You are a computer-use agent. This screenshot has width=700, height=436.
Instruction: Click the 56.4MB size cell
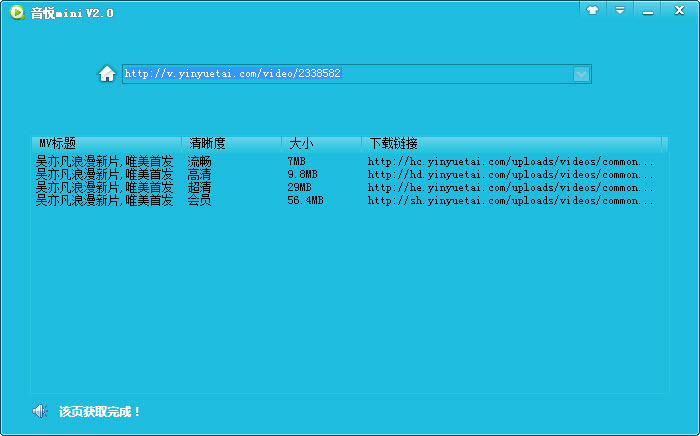[x=305, y=200]
